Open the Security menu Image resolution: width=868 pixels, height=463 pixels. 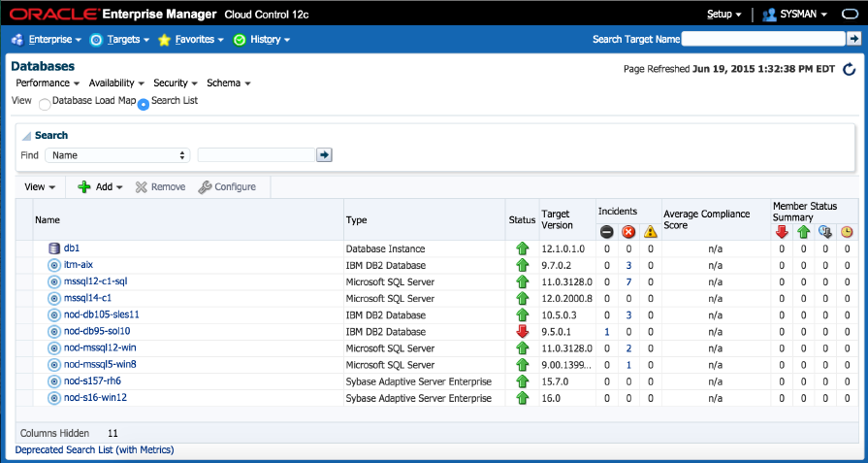pos(176,83)
